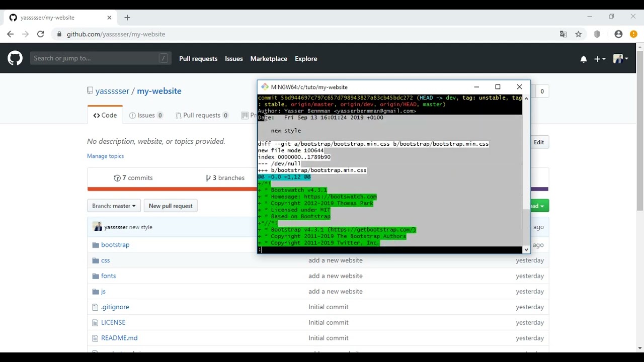Image resolution: width=644 pixels, height=362 pixels.
Task: Click yassssser avatar in latest commit row
Action: [x=97, y=227]
